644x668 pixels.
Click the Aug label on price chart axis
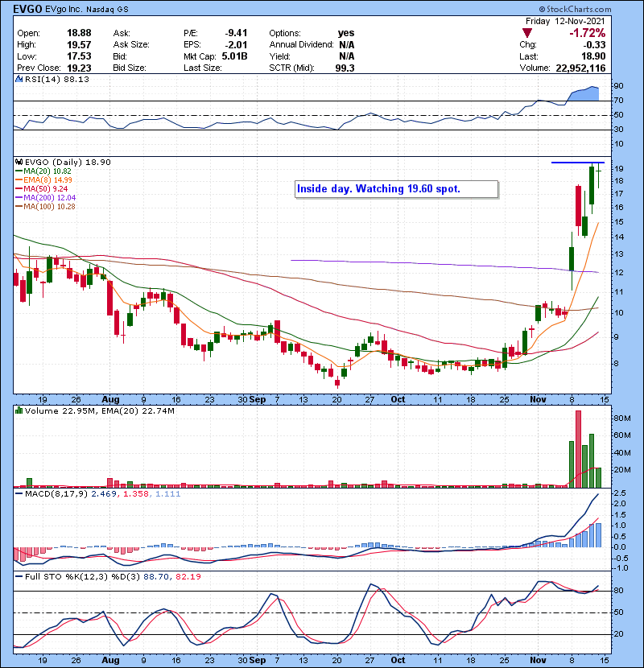[x=110, y=400]
